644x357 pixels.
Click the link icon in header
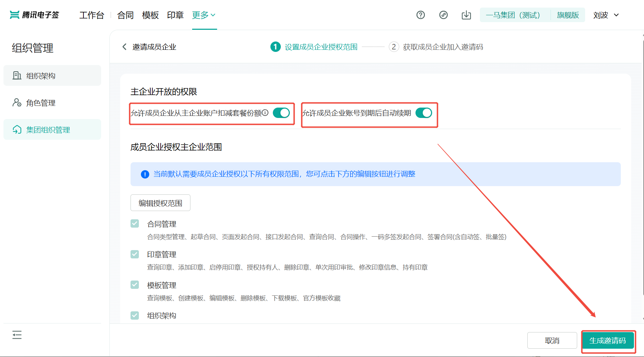[x=443, y=15]
